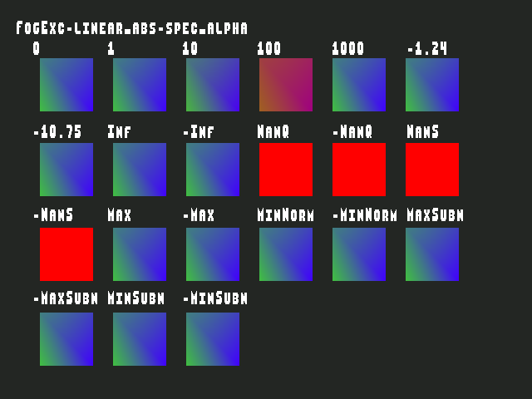
Task: Click the label text MinSubn
Action: [136, 298]
